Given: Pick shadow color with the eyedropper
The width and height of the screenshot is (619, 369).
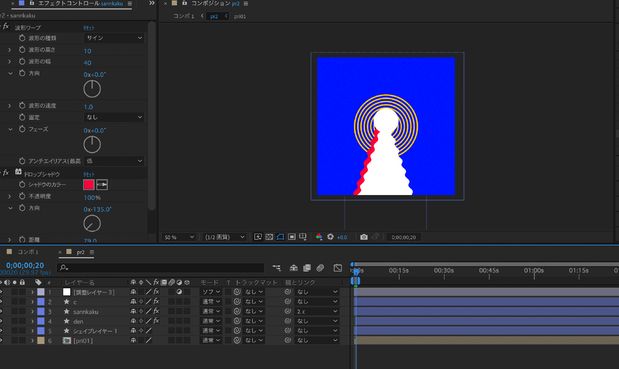Looking at the screenshot, I should [102, 184].
